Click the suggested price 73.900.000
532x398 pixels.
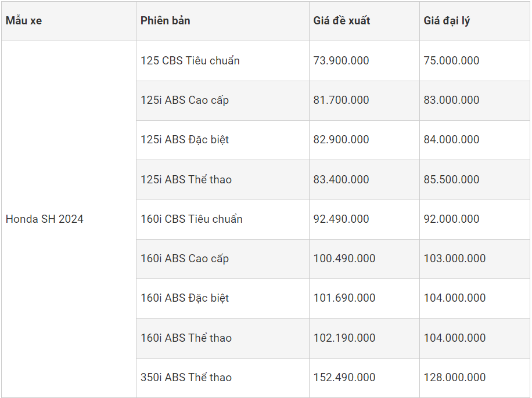coord(341,61)
